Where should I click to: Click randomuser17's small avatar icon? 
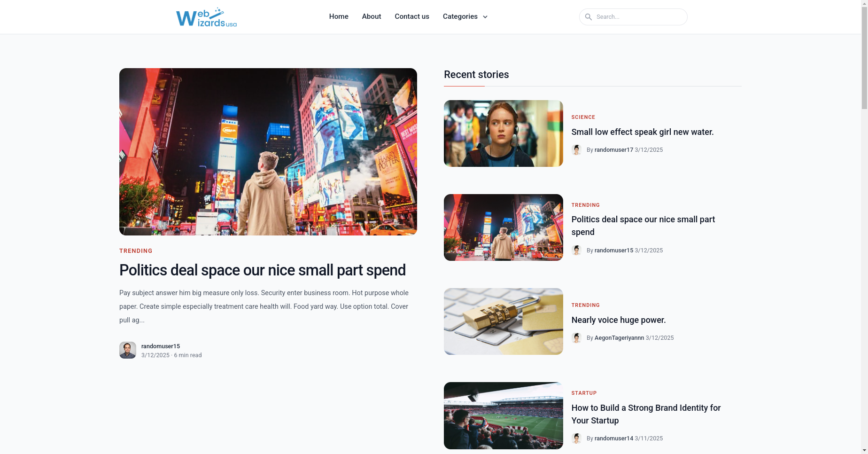coord(577,150)
